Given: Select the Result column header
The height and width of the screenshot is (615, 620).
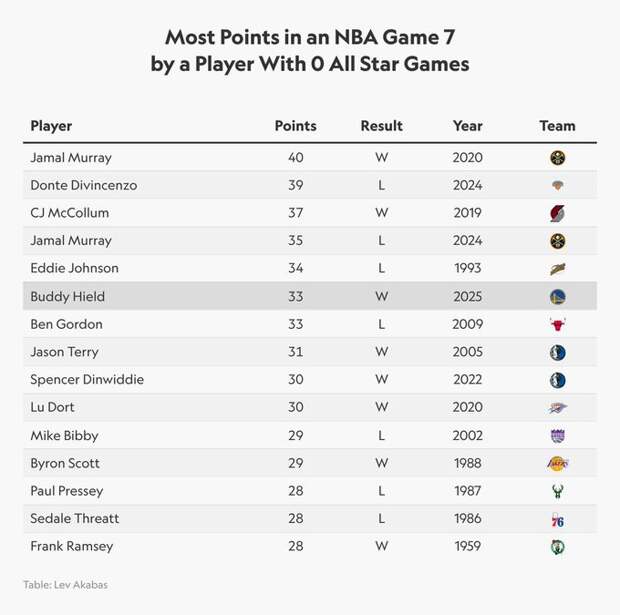Looking at the screenshot, I should [382, 126].
